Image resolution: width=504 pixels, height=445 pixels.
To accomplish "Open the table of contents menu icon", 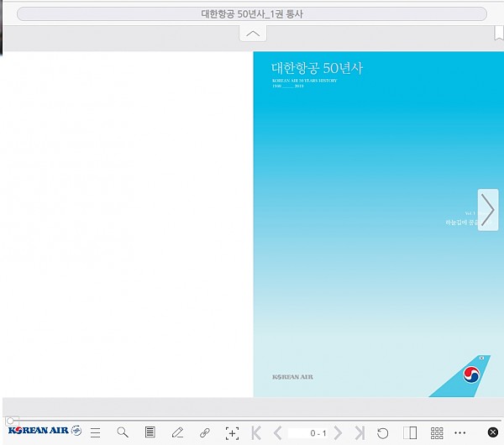I will point(96,432).
